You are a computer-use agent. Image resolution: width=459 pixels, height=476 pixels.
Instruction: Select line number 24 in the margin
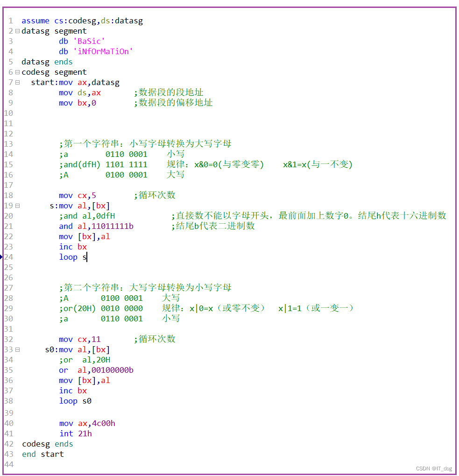tap(8, 257)
